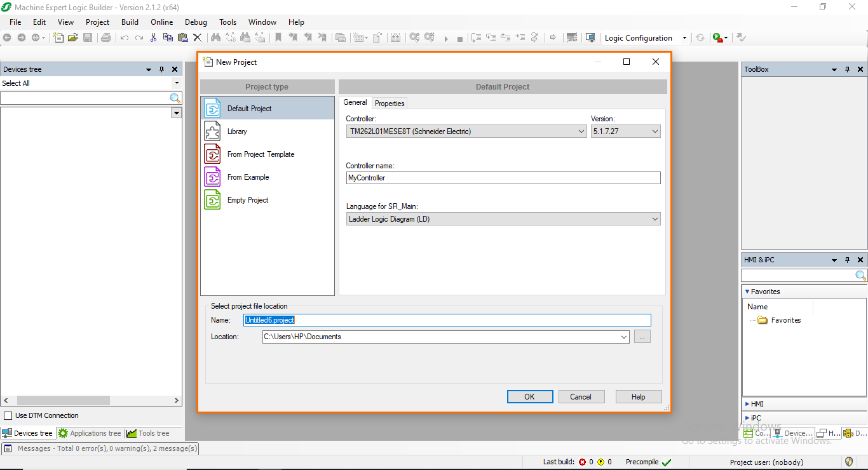Screen dimensions: 868x470
Task: Click the Copy toolbar icon
Action: click(168, 37)
